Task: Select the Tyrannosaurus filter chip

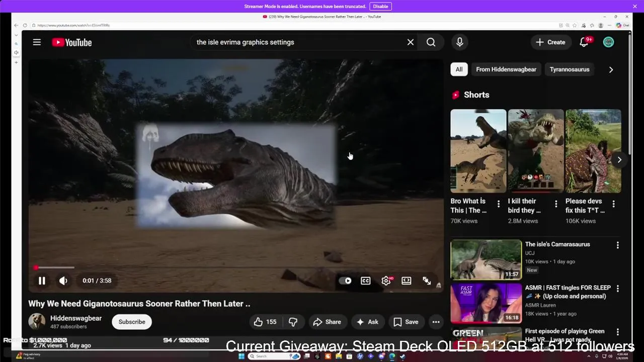Action: (570, 69)
